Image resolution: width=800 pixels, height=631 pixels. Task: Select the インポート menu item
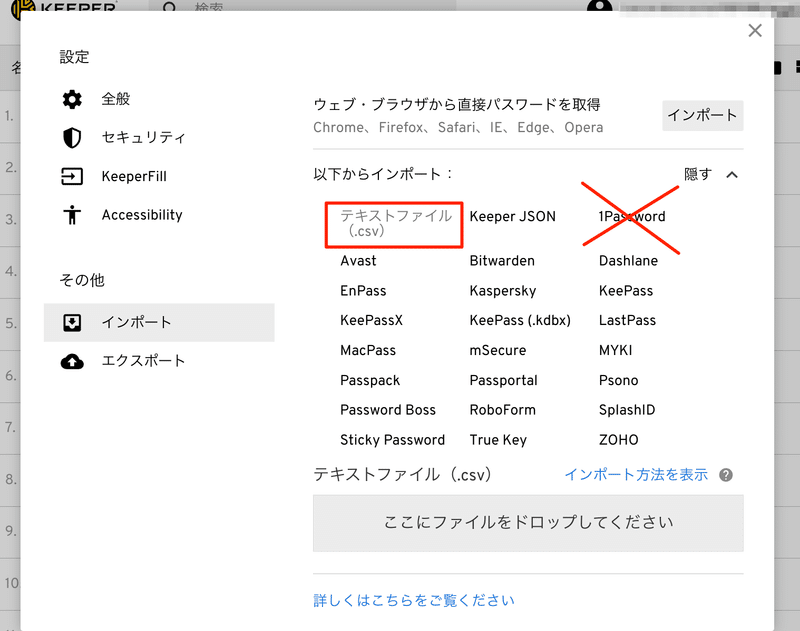coord(159,322)
